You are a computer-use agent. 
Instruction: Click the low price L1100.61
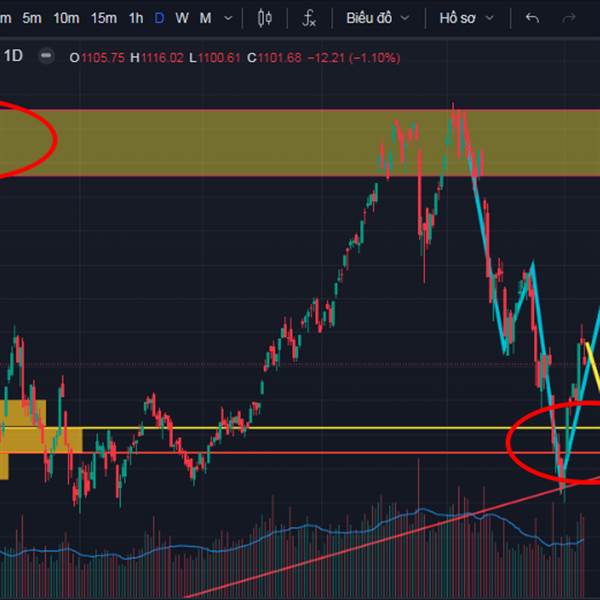click(x=215, y=58)
